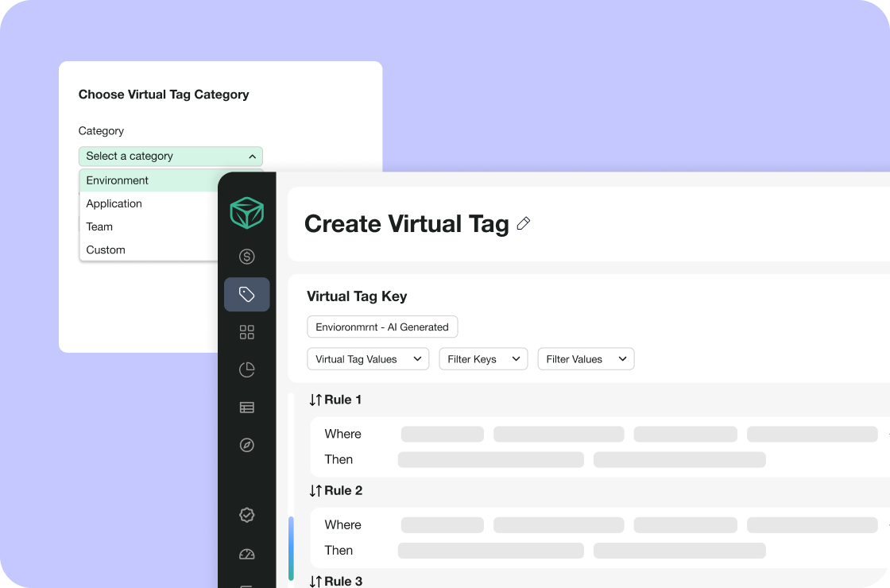Click the blue-green vertical scrollbar thumb
Screen dimensions: 890x588
pyautogui.click(x=291, y=548)
